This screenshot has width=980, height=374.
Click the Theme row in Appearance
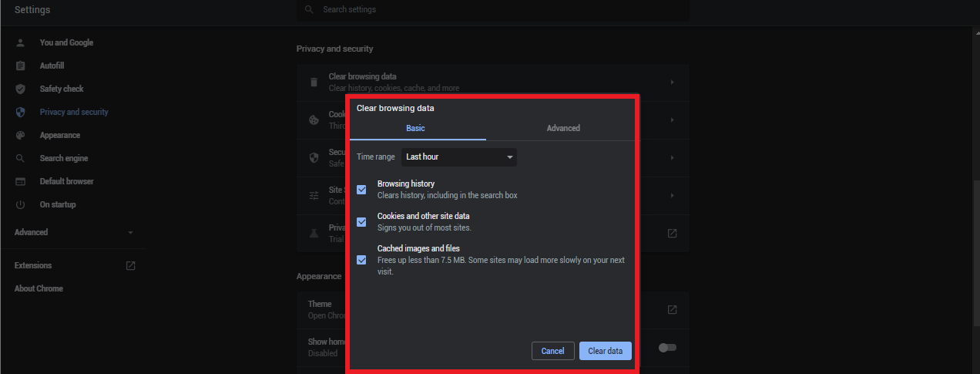[x=493, y=309]
